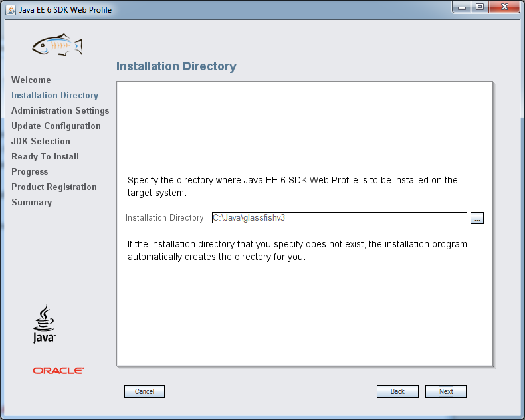The image size is (525, 420).
Task: Select Progress step in sidebar
Action: tap(30, 172)
